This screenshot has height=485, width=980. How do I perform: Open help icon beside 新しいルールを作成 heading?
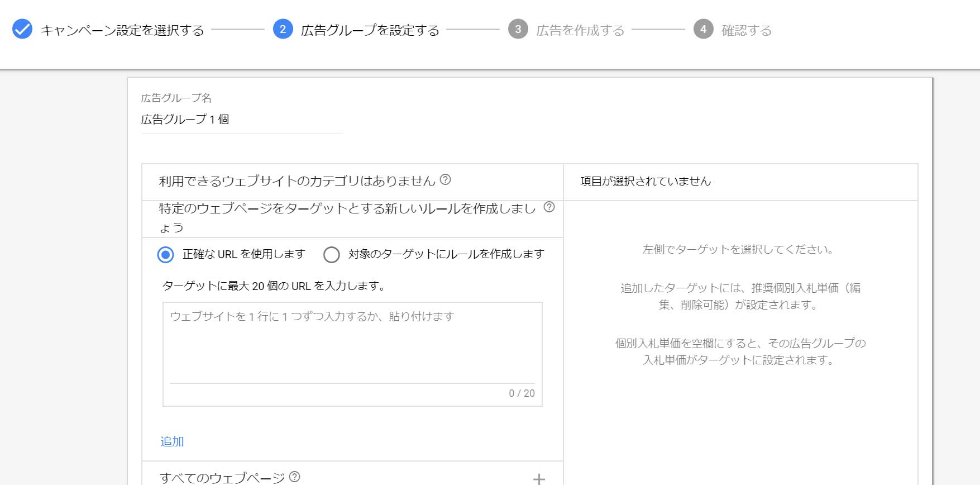(x=549, y=207)
